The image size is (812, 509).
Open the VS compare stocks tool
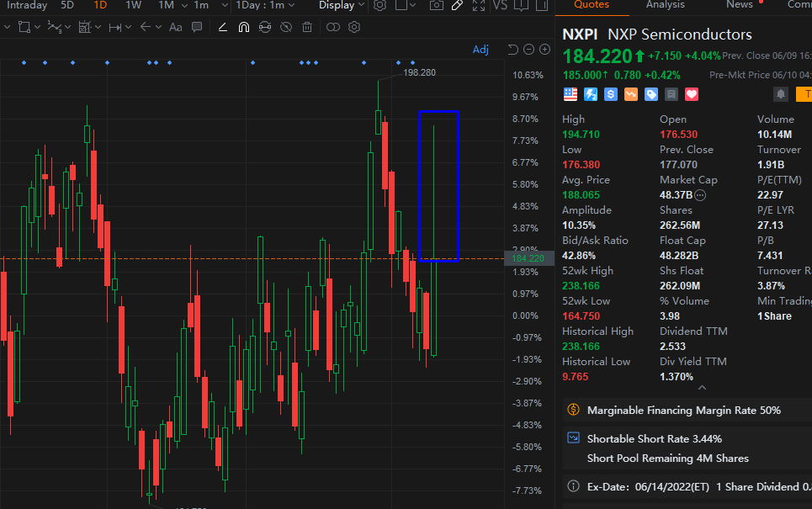point(500,5)
